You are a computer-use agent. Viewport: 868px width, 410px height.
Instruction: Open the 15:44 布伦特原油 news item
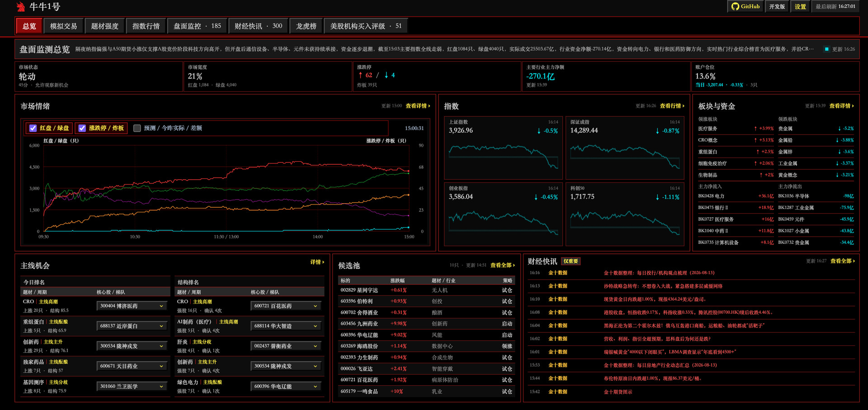pyautogui.click(x=691, y=378)
